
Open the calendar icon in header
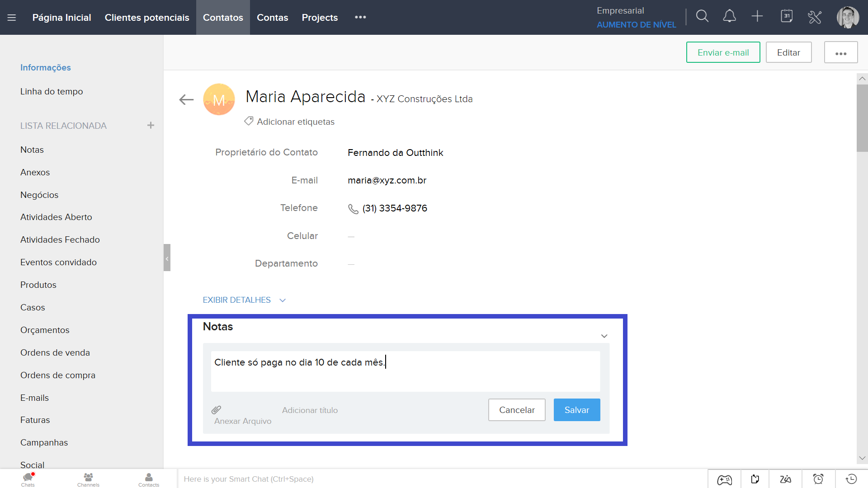pyautogui.click(x=787, y=17)
